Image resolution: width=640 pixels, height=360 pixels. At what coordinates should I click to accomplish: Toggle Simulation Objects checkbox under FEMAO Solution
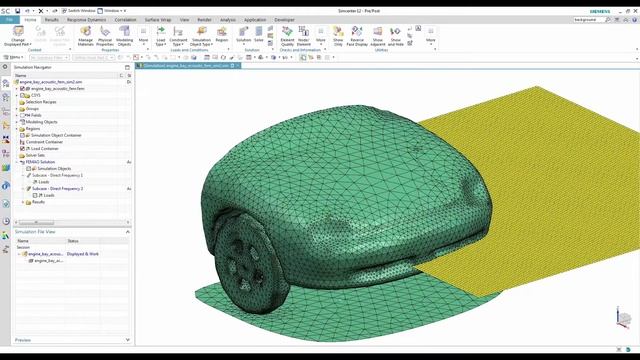click(29, 169)
